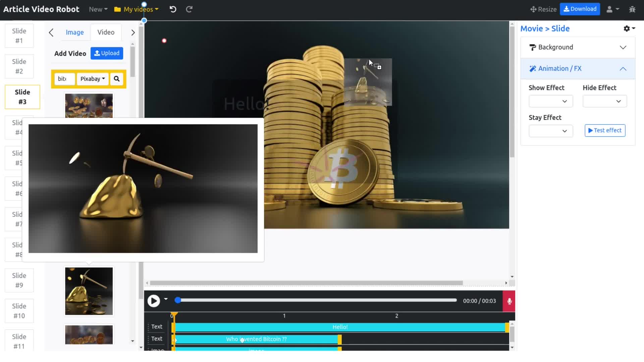
Task: Click the Test effect button
Action: (x=605, y=130)
